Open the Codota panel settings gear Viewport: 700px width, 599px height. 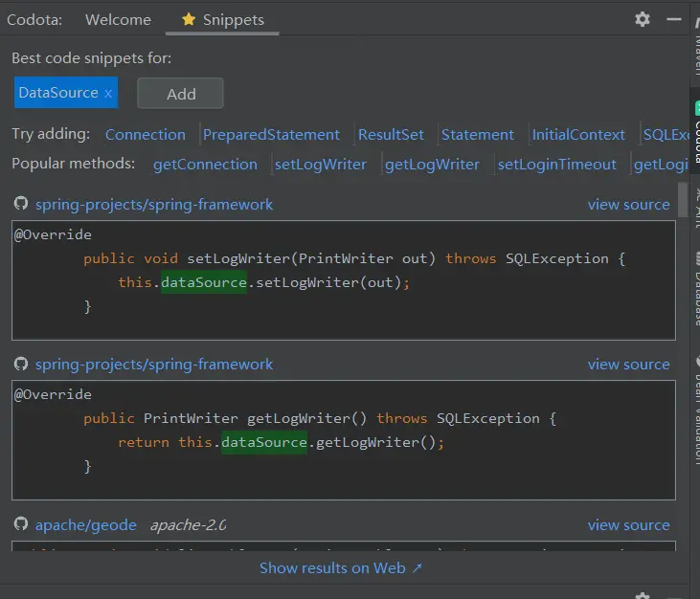point(643,19)
